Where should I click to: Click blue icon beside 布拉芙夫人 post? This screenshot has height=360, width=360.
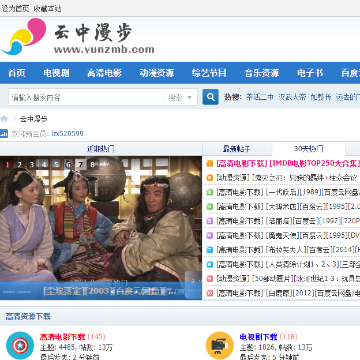pos(210,250)
